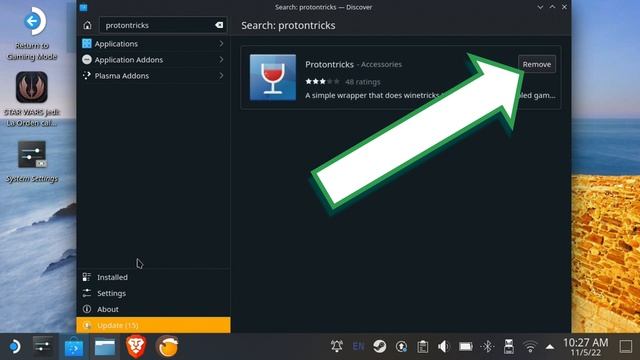Open Protontricks wine glass thumbnail
Viewport: 640px width, 360px height.
tap(273, 77)
